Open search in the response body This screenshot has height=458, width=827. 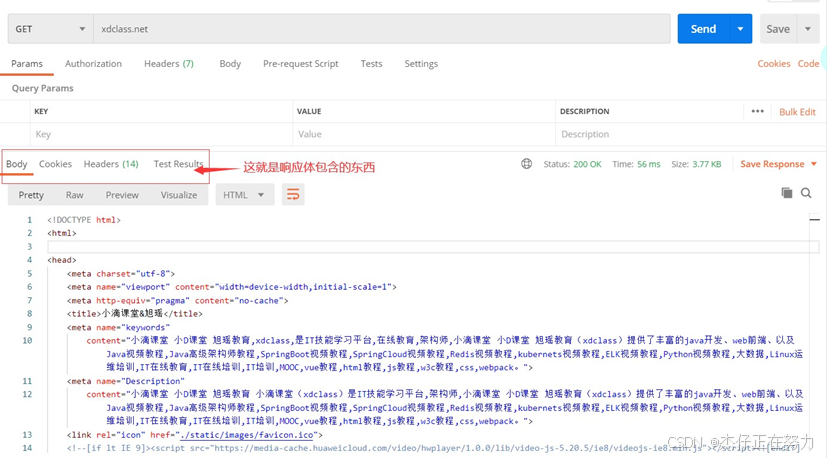click(806, 193)
